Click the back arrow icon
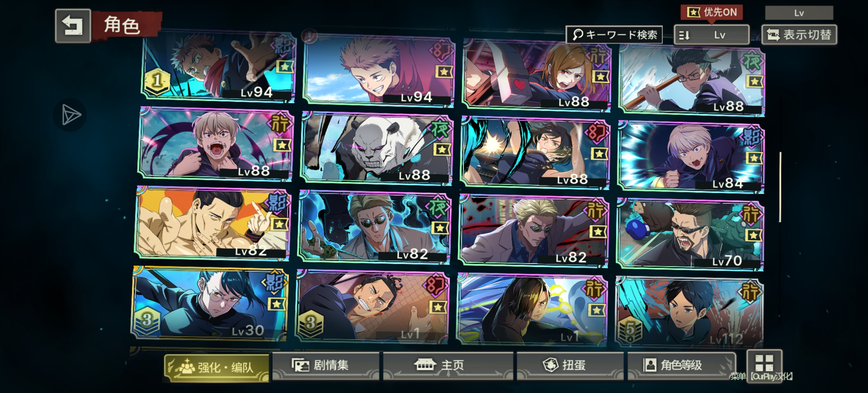Viewport: 868px width, 393px height. click(73, 26)
